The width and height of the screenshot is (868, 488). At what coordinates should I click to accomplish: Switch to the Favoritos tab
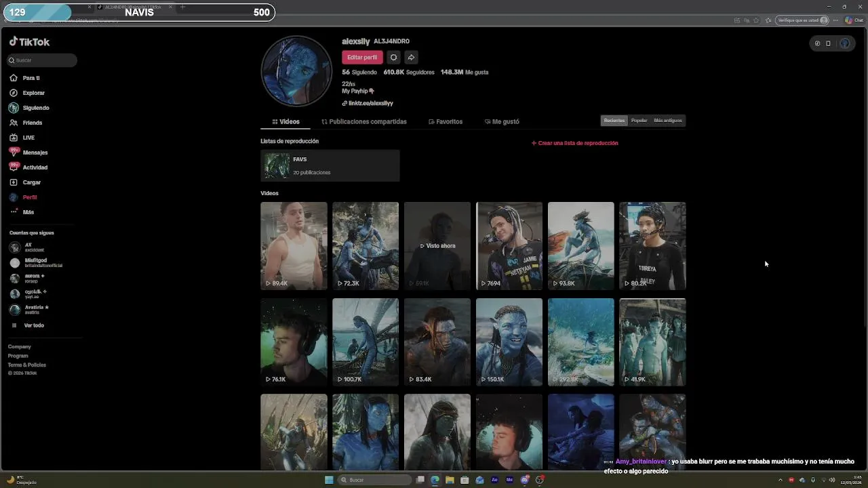446,121
